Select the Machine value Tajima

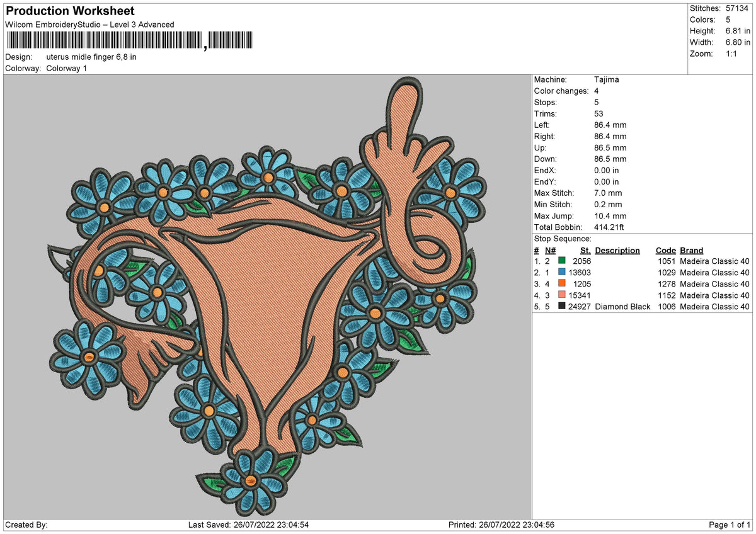pyautogui.click(x=606, y=80)
